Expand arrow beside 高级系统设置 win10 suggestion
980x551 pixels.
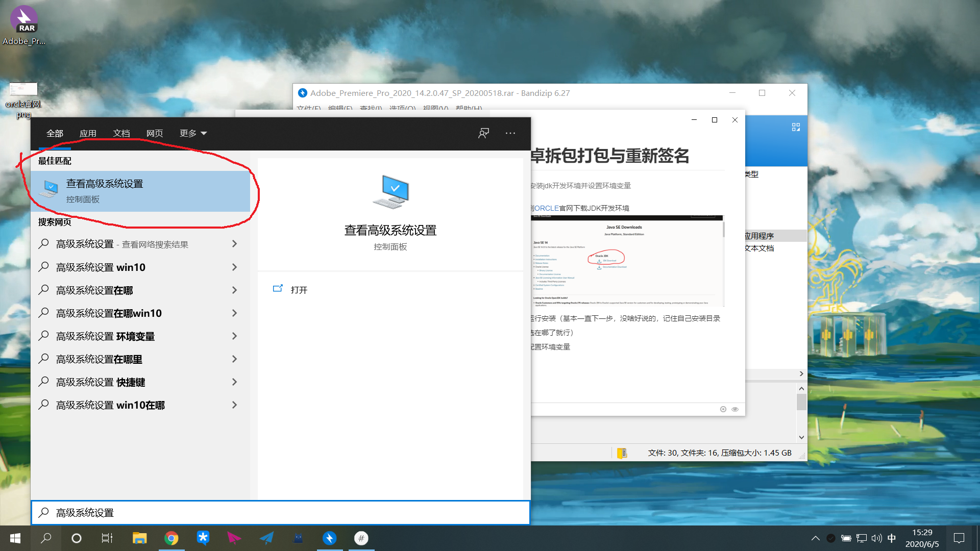click(235, 267)
